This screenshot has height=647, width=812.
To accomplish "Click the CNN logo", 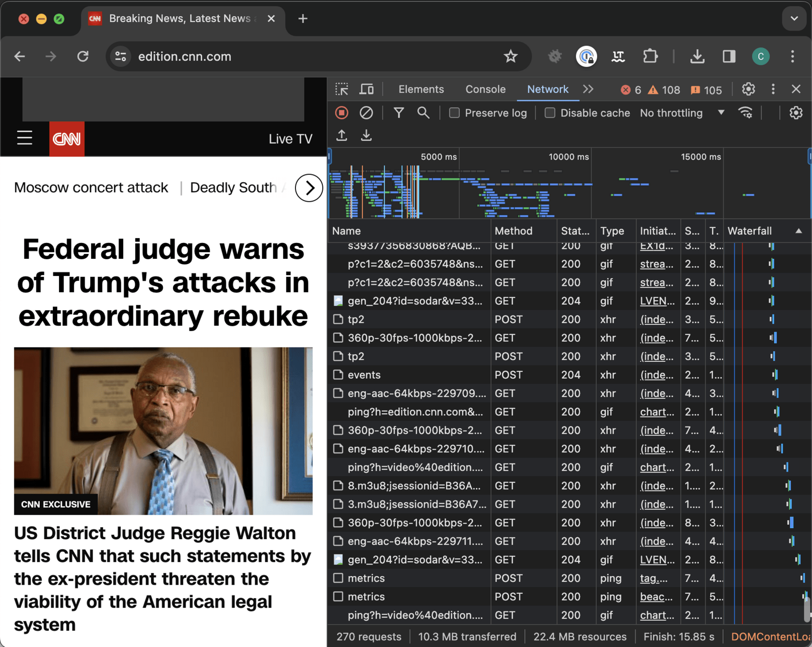I will pos(67,139).
